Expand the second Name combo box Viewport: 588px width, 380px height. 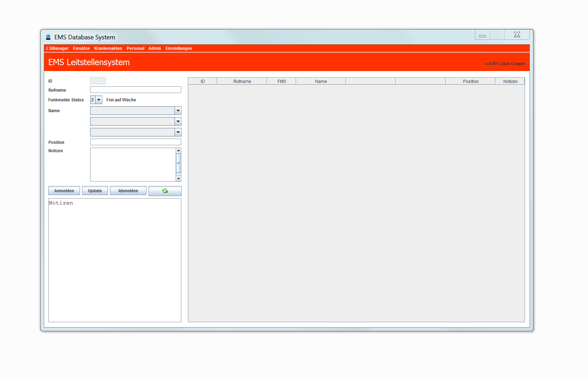178,122
